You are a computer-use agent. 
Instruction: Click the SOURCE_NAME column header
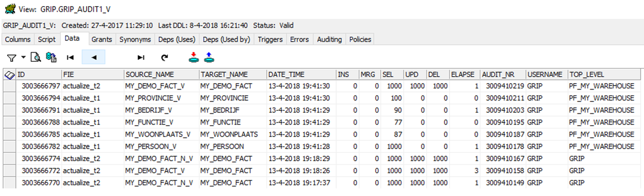point(162,74)
